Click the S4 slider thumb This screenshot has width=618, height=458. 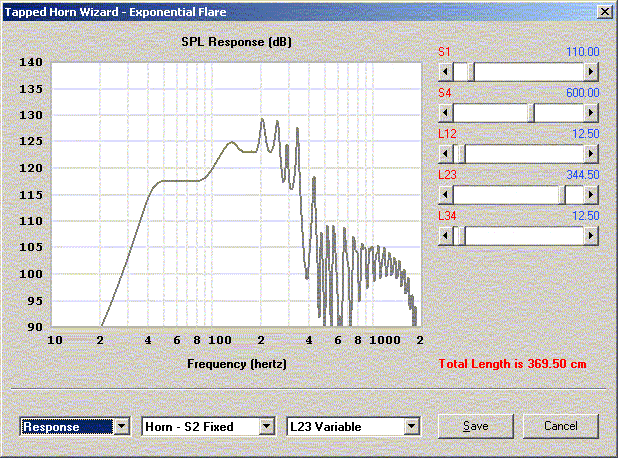531,113
